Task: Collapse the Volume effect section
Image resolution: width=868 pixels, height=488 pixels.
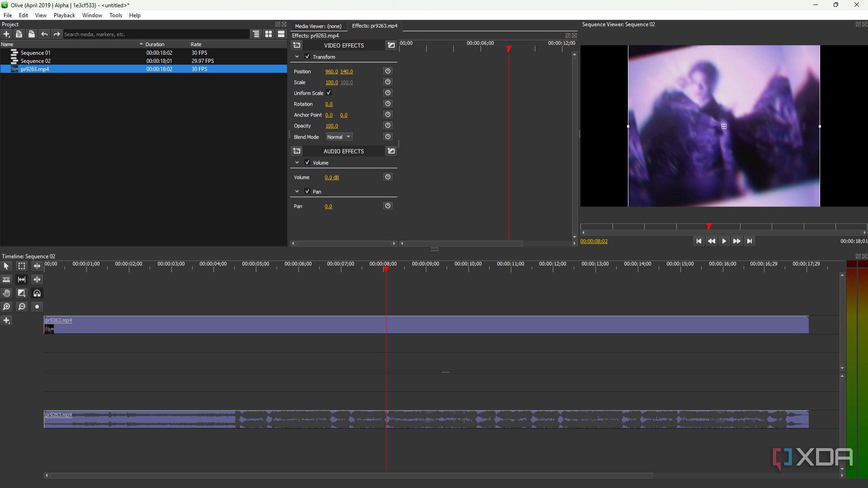Action: coord(297,162)
